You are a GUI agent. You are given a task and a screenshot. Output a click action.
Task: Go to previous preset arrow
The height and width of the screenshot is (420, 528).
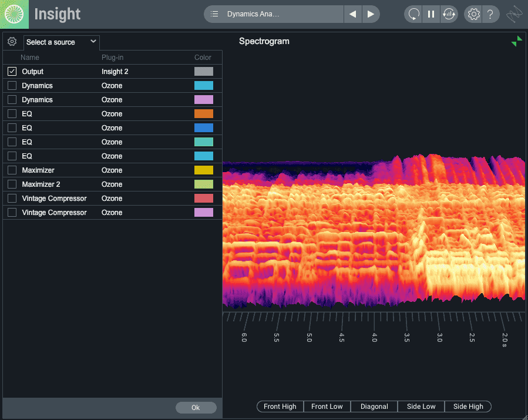click(x=352, y=14)
